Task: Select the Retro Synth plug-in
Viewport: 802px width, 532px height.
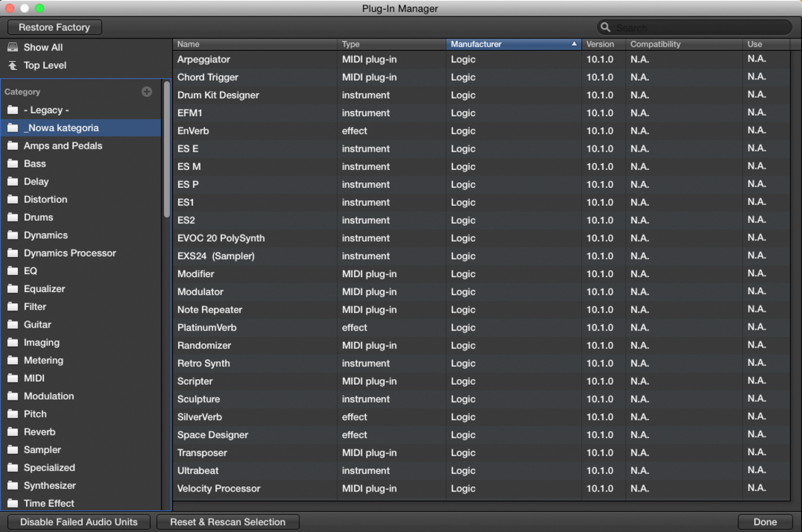Action: [x=481, y=364]
